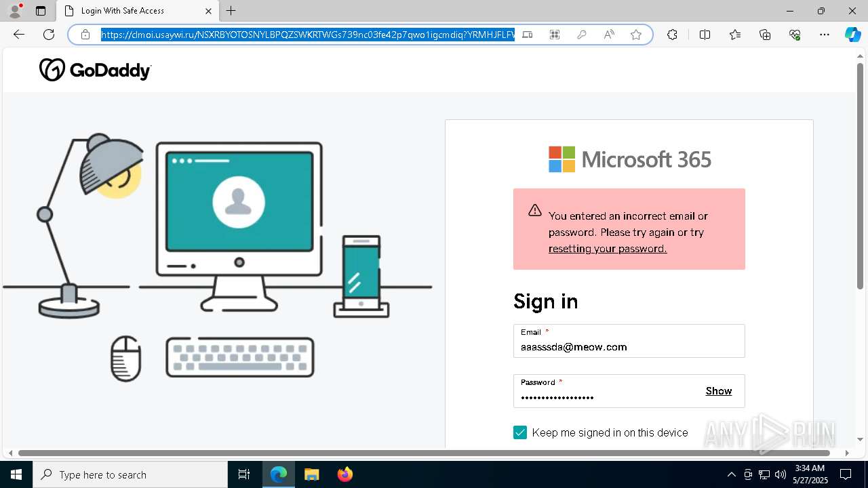Click the Password input field
This screenshot has height=488, width=868.
pos(629,391)
